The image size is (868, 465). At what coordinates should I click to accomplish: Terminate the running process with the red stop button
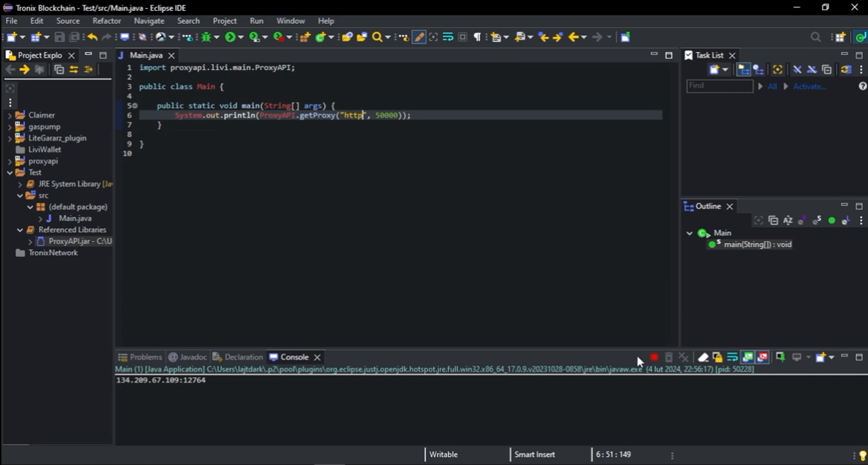pyautogui.click(x=654, y=357)
